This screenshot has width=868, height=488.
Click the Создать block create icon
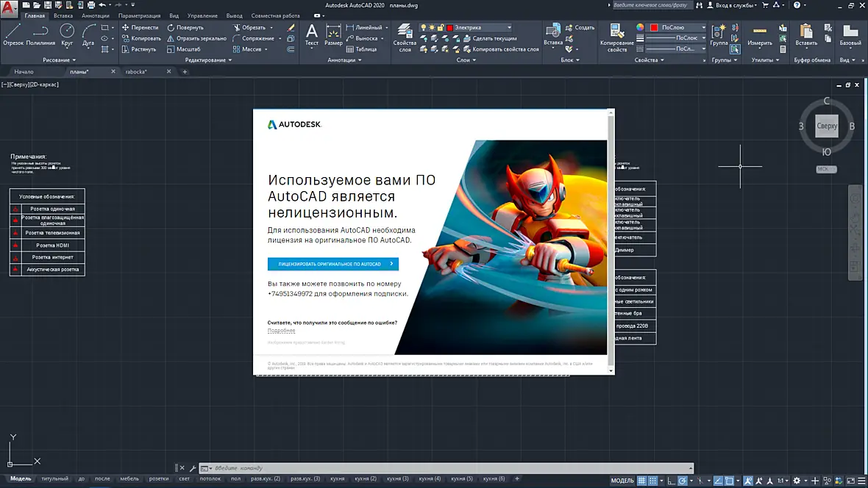580,27
